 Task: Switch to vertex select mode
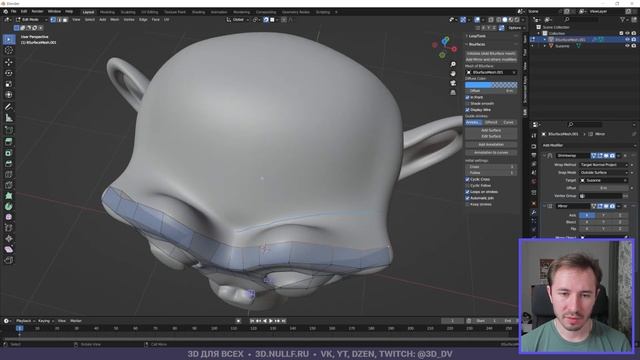[x=53, y=20]
